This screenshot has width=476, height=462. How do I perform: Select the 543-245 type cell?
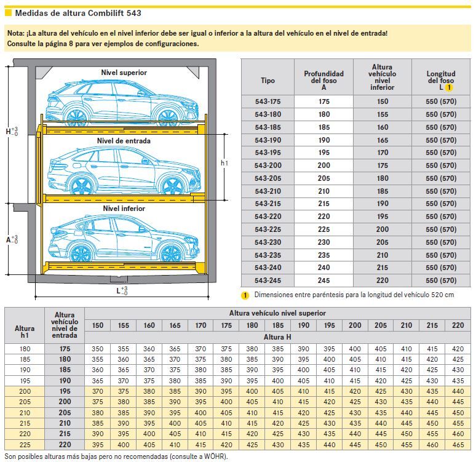pyautogui.click(x=268, y=280)
